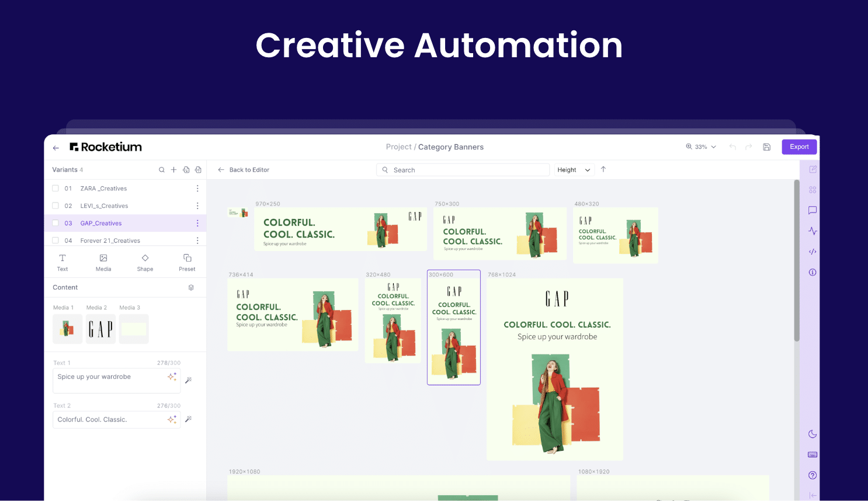Open kebab menu for ZARA _Creatives

197,189
